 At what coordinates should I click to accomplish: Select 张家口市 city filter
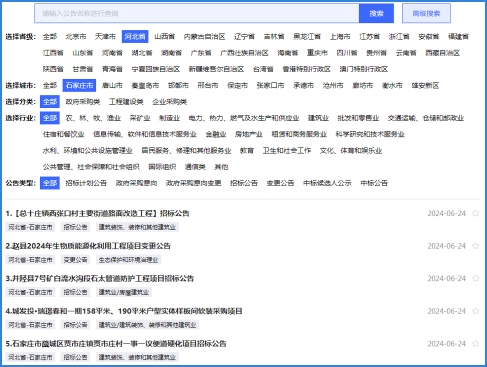(270, 85)
